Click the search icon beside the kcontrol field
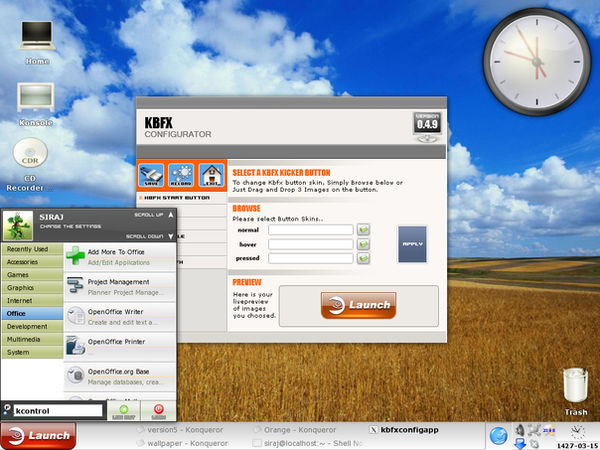The height and width of the screenshot is (450, 600). point(7,410)
